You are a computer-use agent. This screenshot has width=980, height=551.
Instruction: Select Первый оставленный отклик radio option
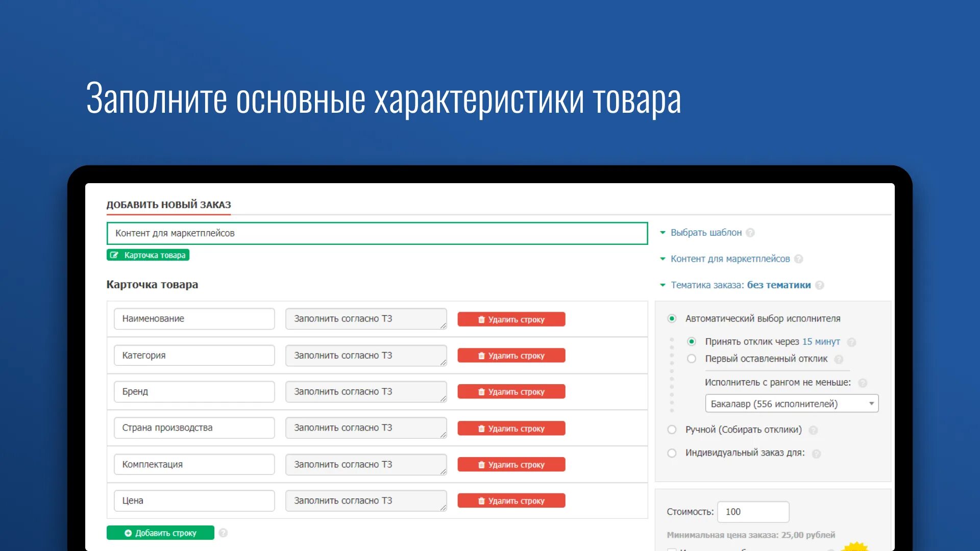[692, 359]
